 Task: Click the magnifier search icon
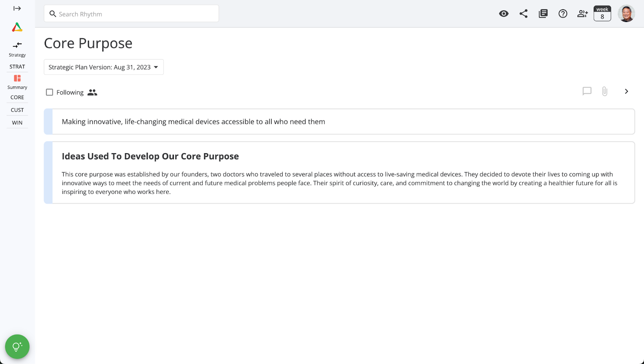click(x=53, y=14)
